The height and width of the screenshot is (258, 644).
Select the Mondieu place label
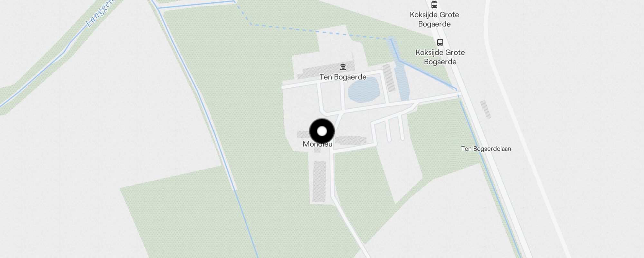317,144
